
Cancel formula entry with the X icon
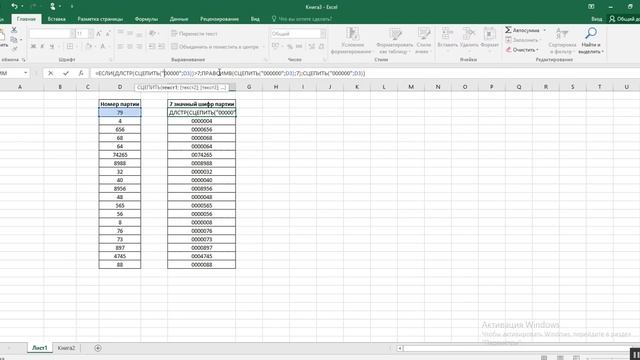51,73
